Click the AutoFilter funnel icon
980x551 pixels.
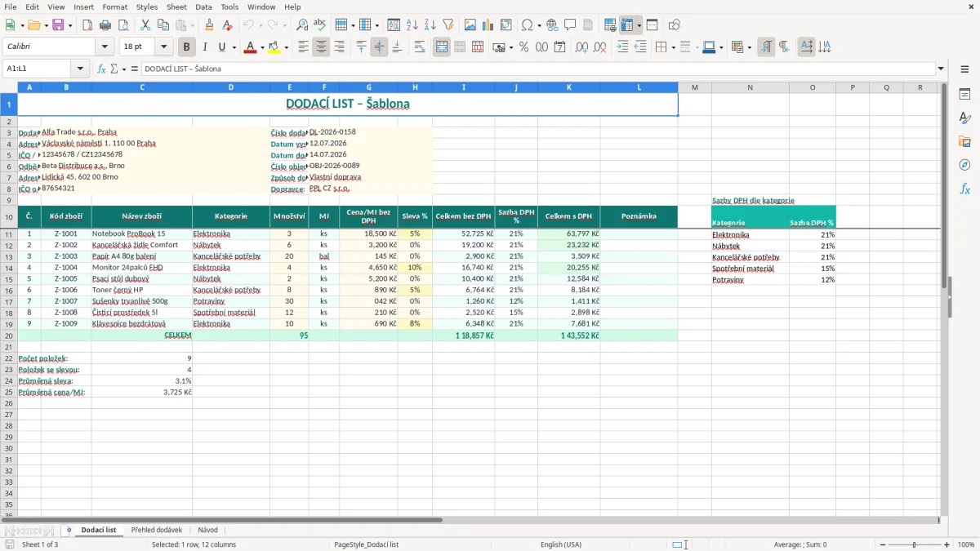[448, 25]
